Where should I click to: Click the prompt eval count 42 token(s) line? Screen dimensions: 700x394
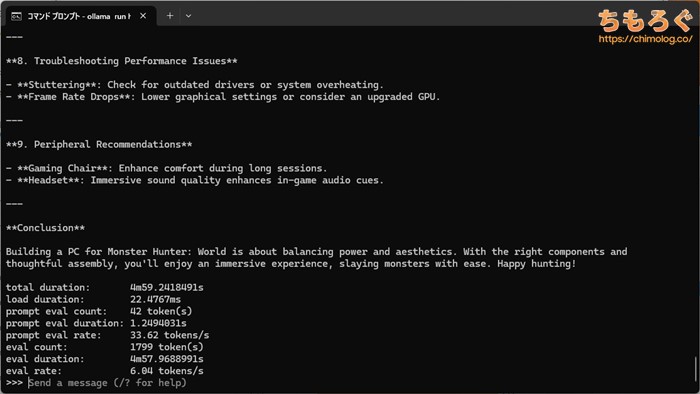[x=99, y=311]
